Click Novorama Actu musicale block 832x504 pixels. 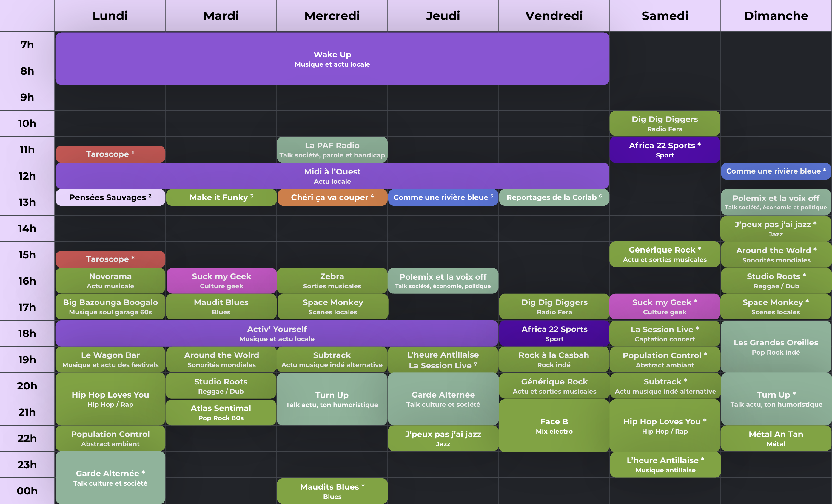110,281
